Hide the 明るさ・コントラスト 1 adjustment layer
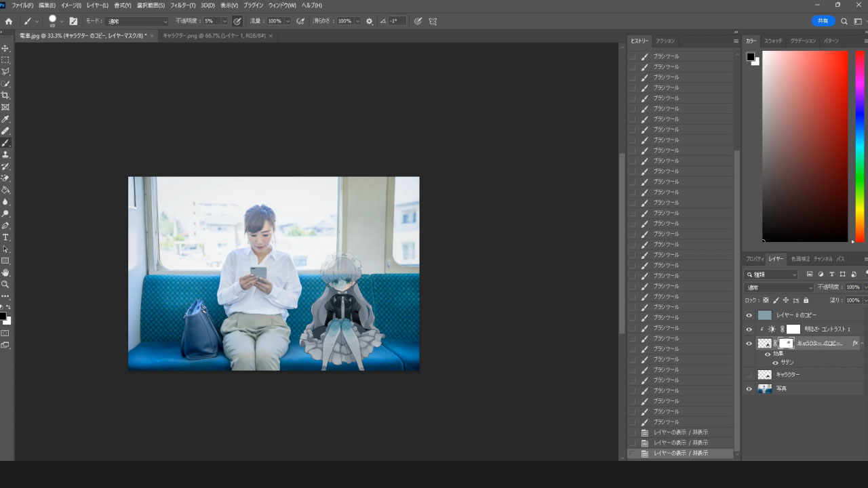The height and width of the screenshot is (488, 868). tap(749, 329)
